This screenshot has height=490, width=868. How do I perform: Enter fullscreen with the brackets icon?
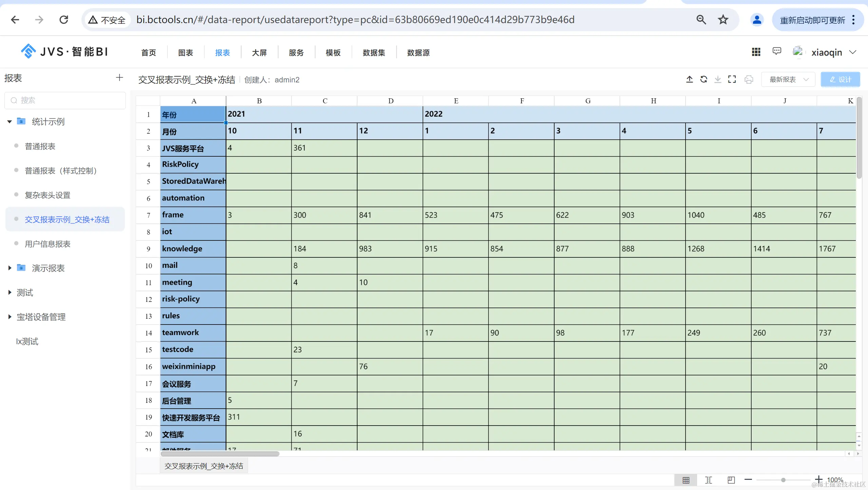click(732, 79)
